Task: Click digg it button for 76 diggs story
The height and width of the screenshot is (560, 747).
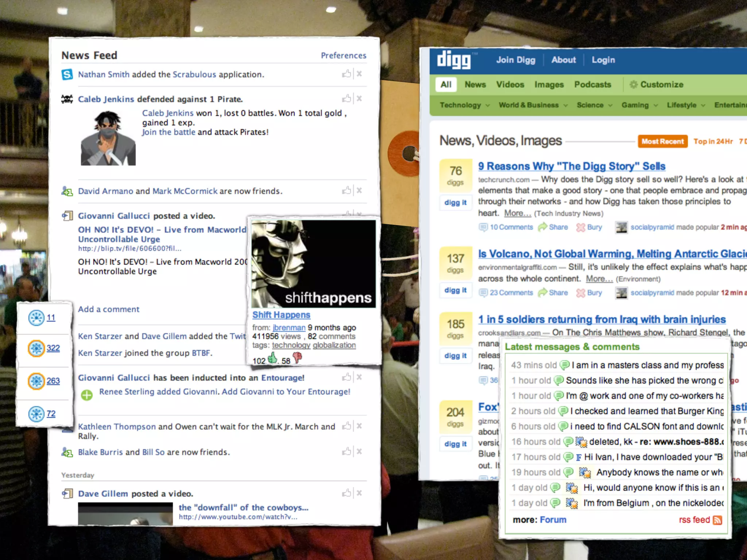Action: [455, 203]
